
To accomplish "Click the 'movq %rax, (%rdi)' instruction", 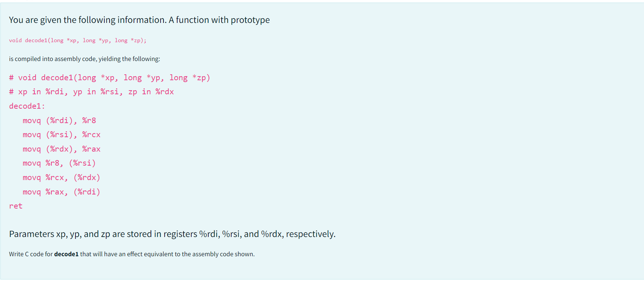I will tap(61, 192).
